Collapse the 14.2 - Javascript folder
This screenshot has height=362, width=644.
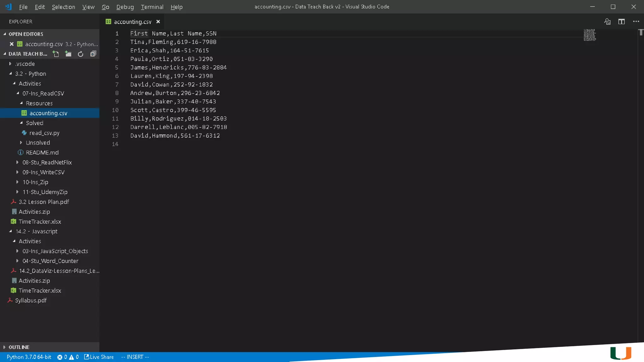(x=36, y=231)
